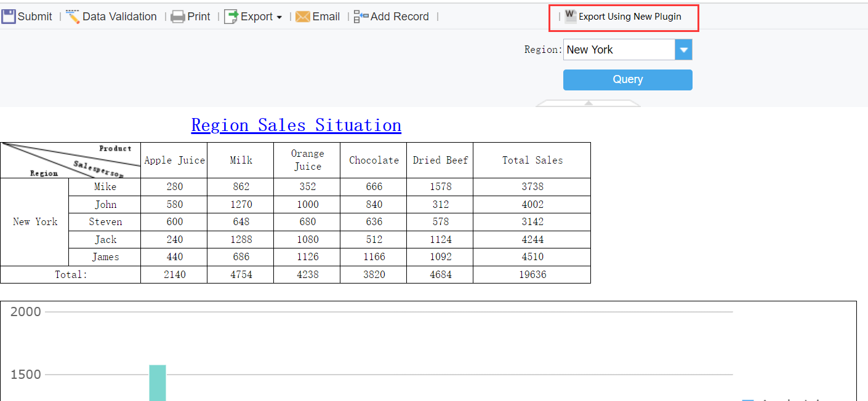The image size is (868, 401).
Task: Select salesperson Mike cell
Action: pos(105,187)
